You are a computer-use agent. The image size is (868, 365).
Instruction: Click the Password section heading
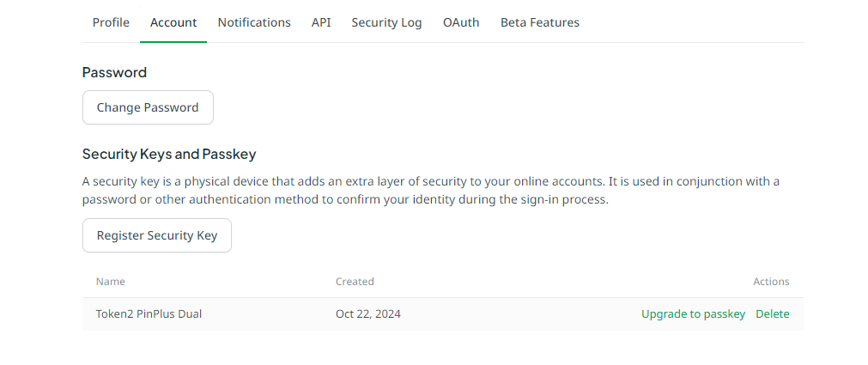(114, 72)
